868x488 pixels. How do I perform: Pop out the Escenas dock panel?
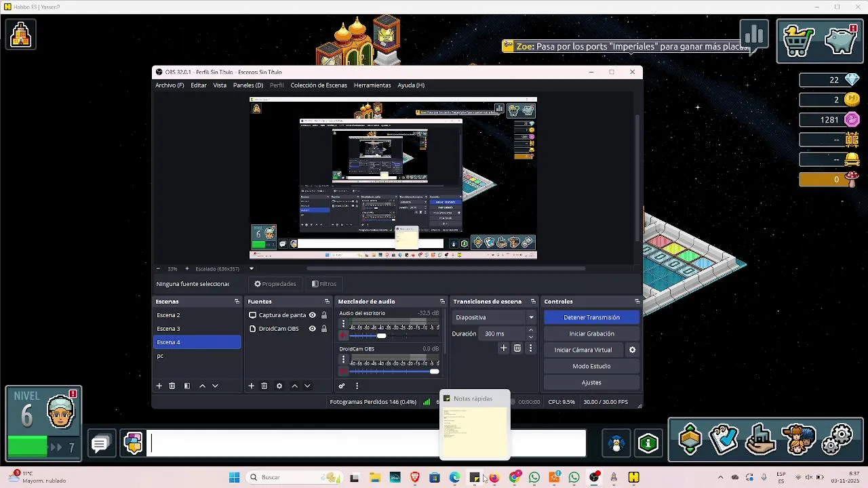pyautogui.click(x=237, y=302)
